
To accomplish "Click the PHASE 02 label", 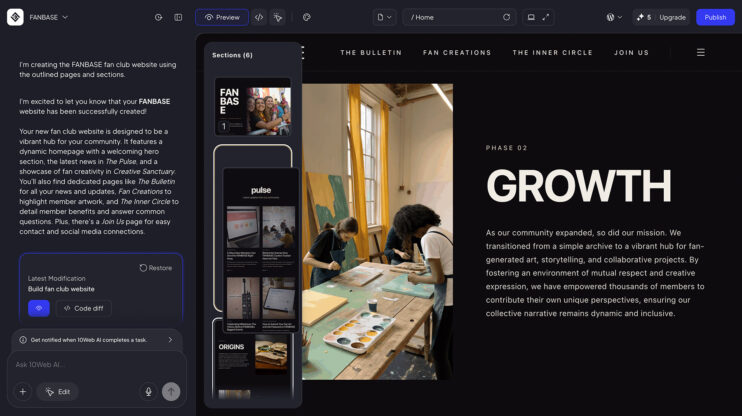I will (506, 148).
